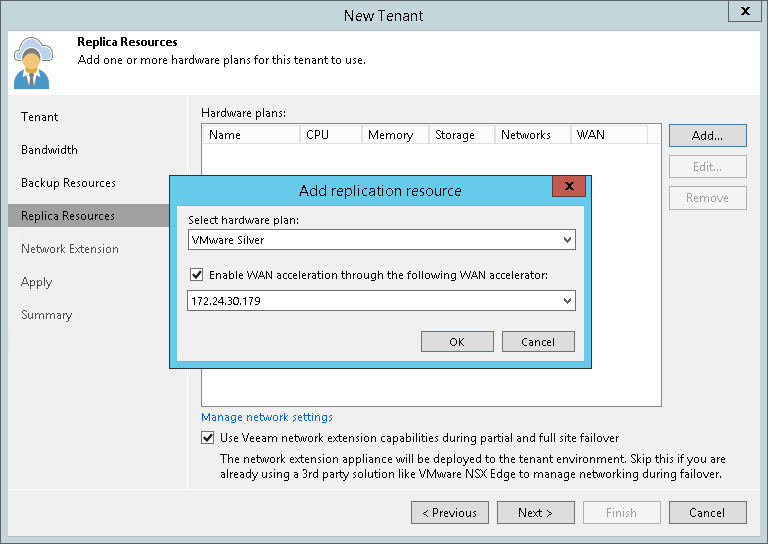The image size is (768, 544).
Task: Click the Next button
Action: (535, 513)
